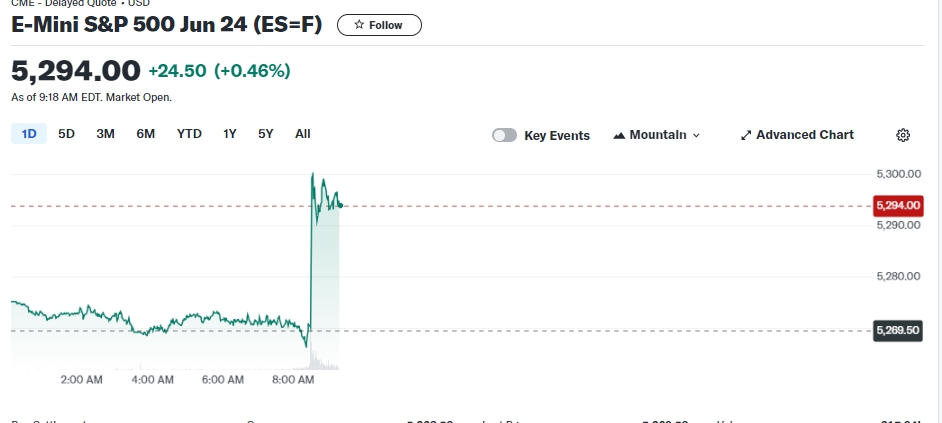Image resolution: width=942 pixels, height=423 pixels.
Task: Switch to the 5D time range
Action: pyautogui.click(x=66, y=133)
